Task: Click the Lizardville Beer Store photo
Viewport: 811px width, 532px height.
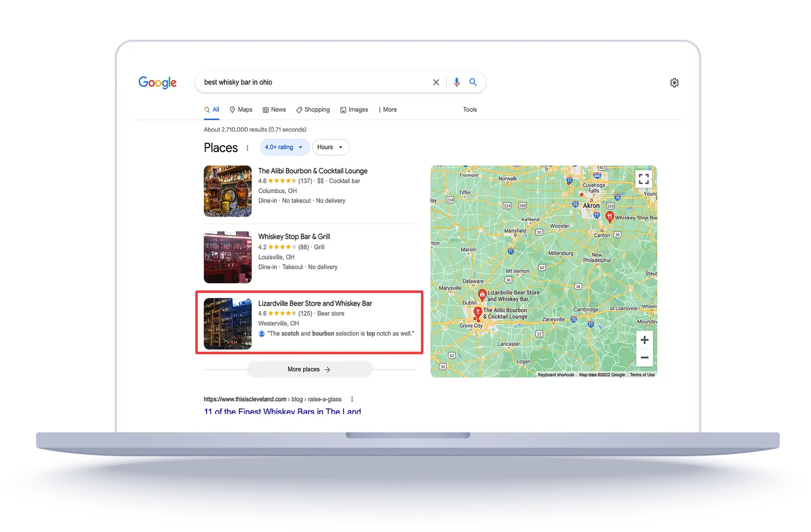Action: (227, 323)
